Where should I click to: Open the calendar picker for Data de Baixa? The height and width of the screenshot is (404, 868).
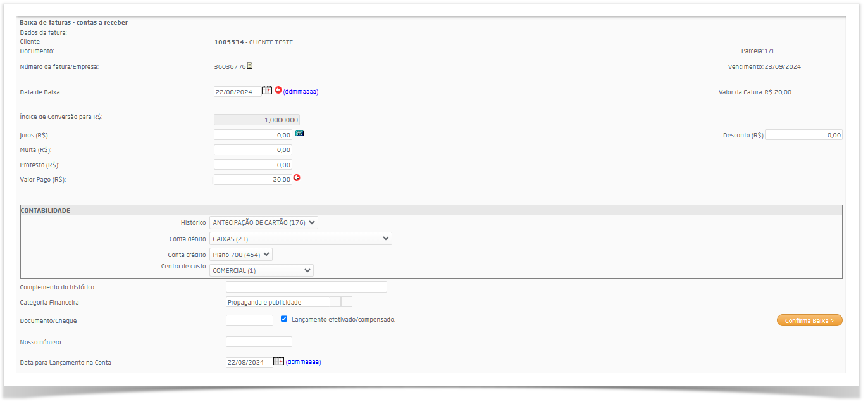click(267, 91)
